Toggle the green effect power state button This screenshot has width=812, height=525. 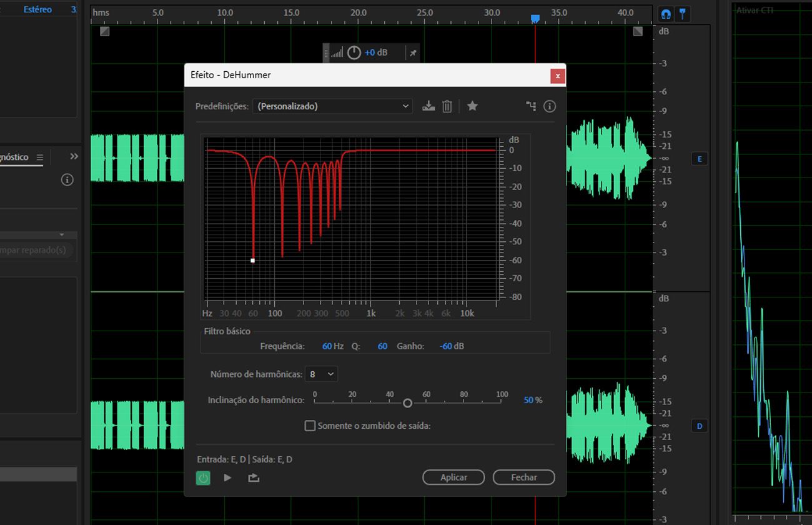203,477
